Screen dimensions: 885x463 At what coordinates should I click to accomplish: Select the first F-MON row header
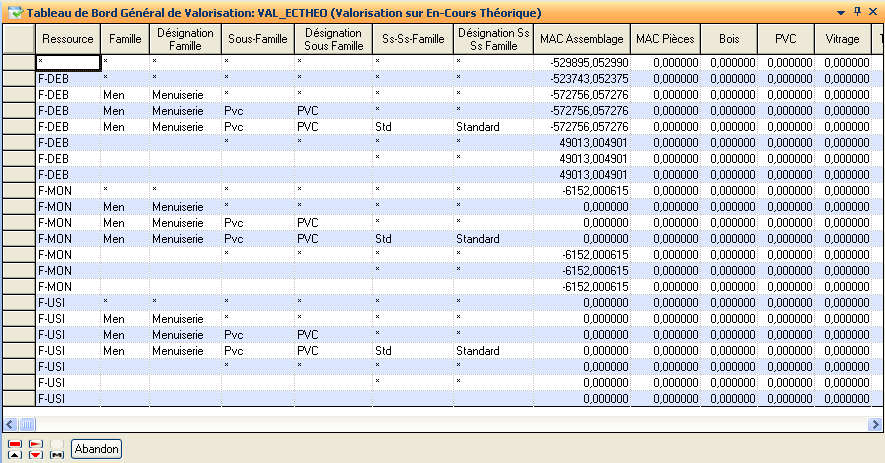coord(18,191)
